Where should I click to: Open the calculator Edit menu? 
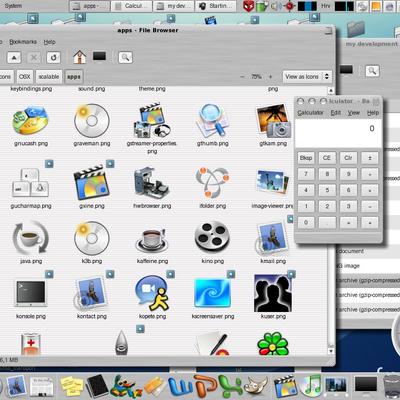click(336, 113)
